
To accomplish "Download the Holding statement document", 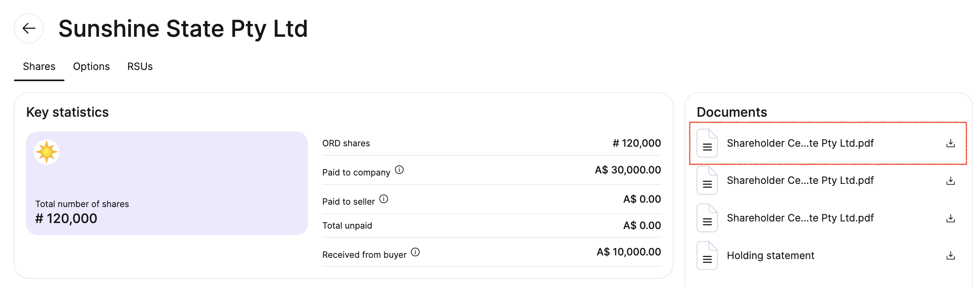I will click(950, 255).
